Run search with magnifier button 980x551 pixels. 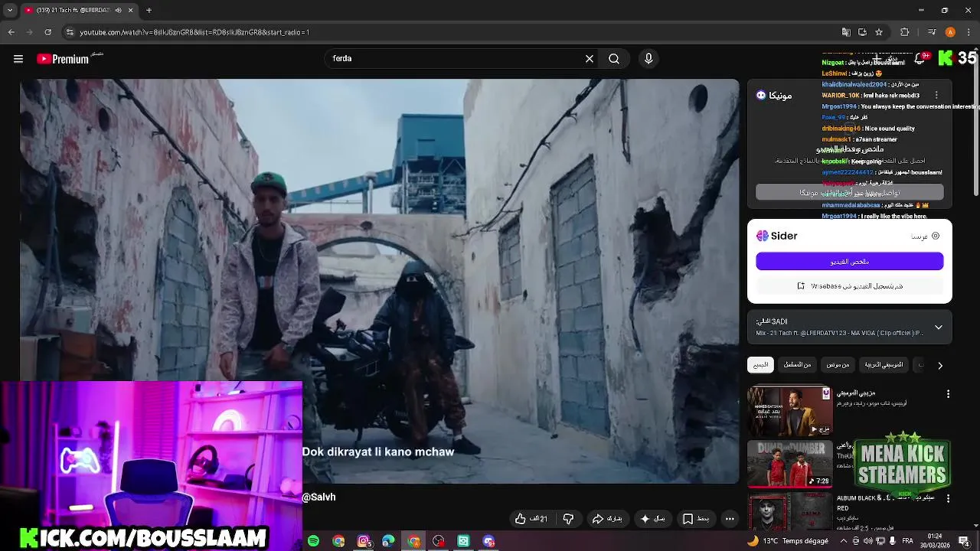pyautogui.click(x=614, y=59)
